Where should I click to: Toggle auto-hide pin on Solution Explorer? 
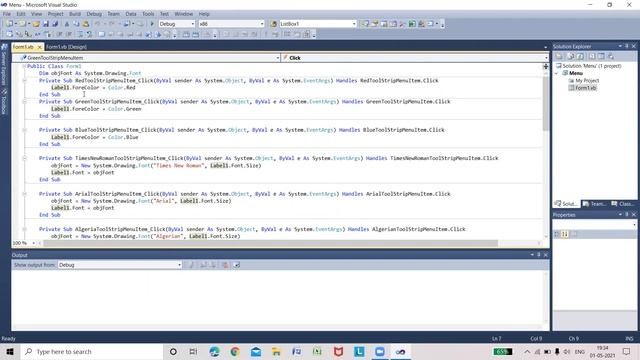point(627,47)
